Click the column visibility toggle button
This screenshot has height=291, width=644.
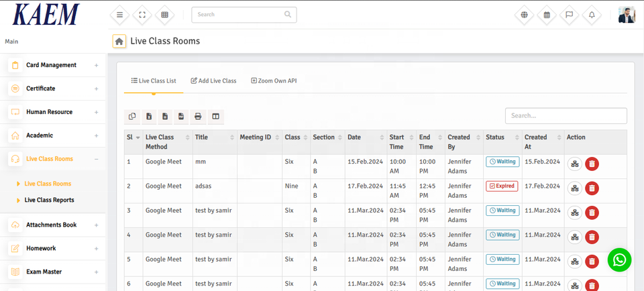coord(215,117)
